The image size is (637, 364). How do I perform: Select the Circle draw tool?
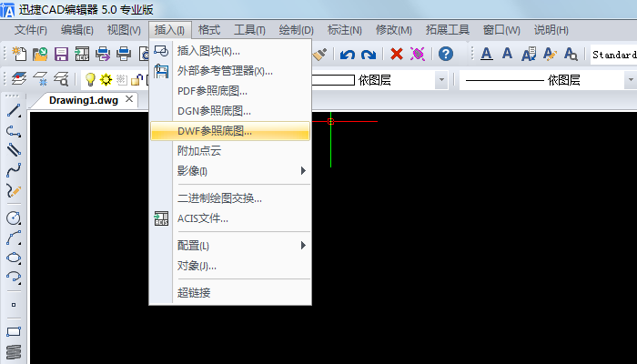(x=14, y=217)
